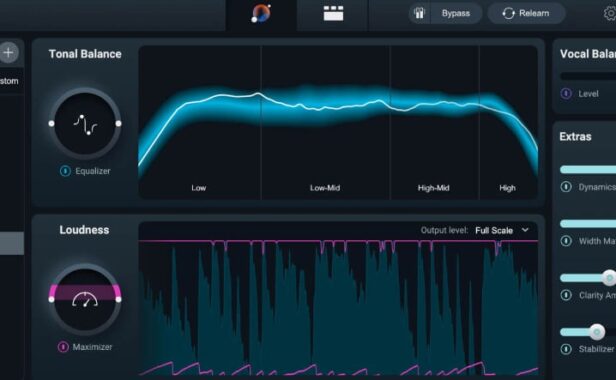Open the Assistant view orb icon
This screenshot has height=380, width=616.
[261, 13]
